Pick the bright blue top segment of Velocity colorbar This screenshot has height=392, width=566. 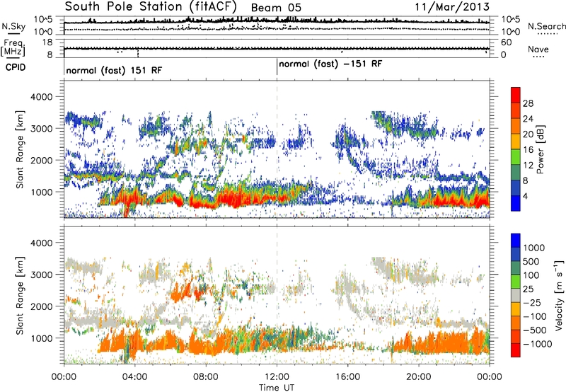[516, 241]
